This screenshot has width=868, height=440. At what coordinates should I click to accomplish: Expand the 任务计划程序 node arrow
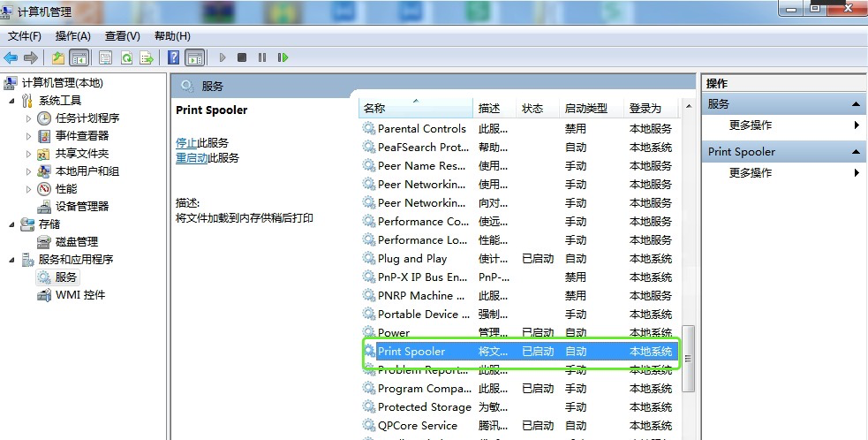point(29,118)
